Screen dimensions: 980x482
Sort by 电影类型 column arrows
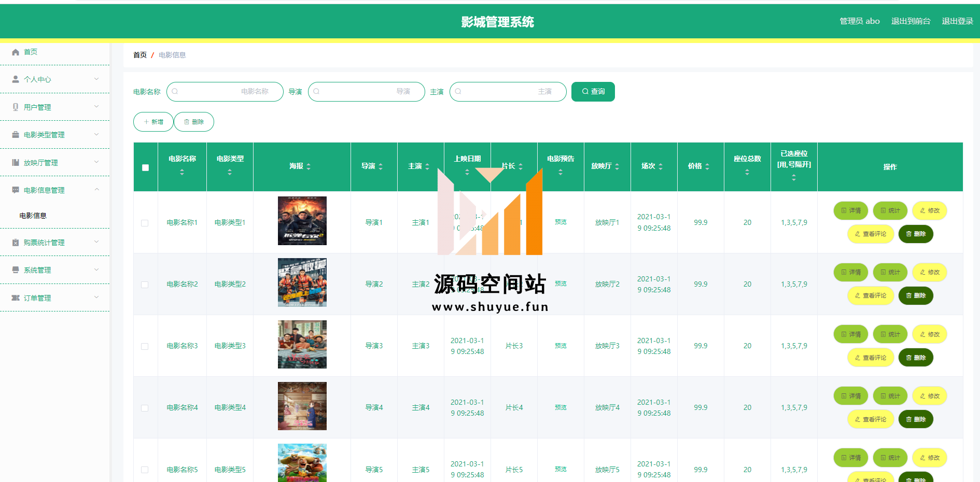point(230,172)
